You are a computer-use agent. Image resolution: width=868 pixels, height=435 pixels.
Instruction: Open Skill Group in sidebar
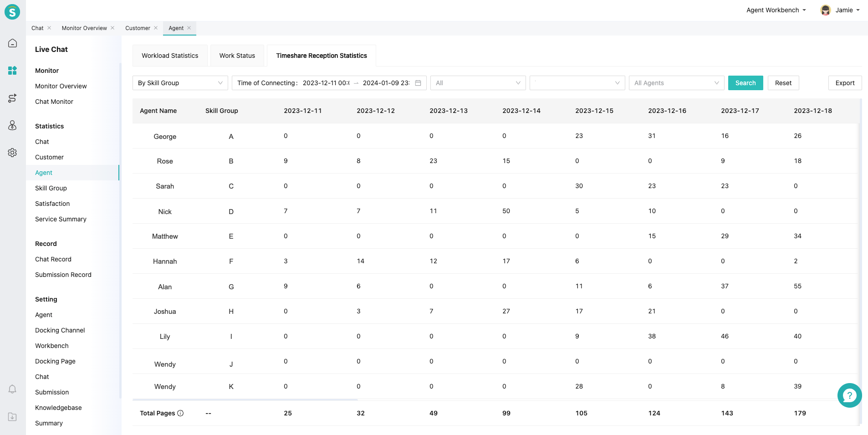coord(51,188)
